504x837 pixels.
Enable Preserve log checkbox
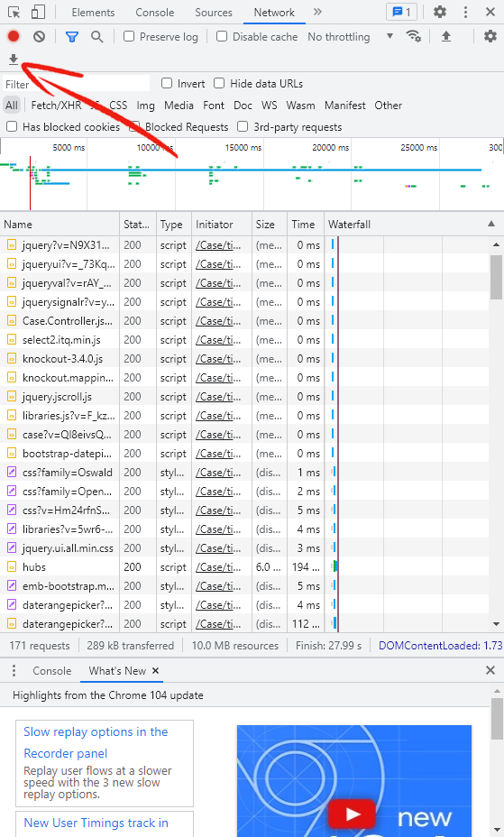(129, 36)
